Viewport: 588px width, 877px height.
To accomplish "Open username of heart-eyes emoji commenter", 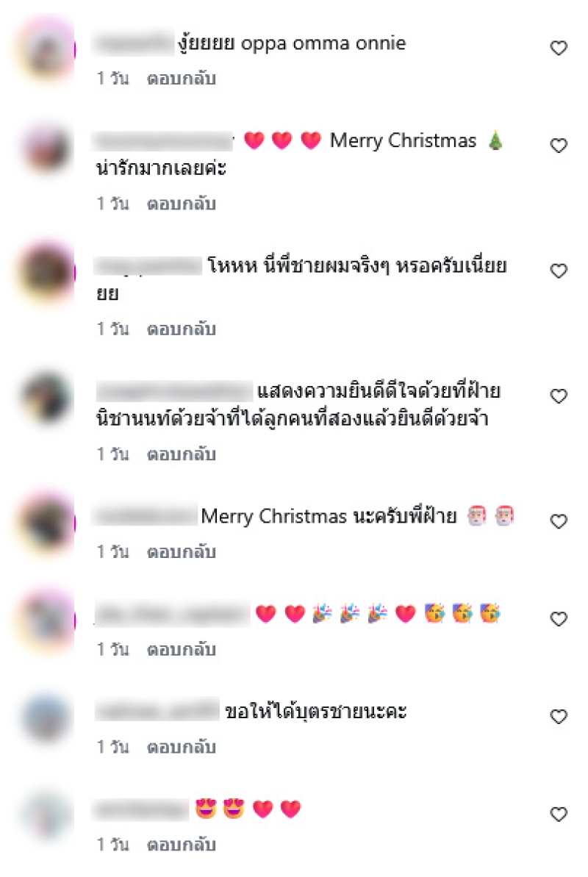I will click(142, 809).
